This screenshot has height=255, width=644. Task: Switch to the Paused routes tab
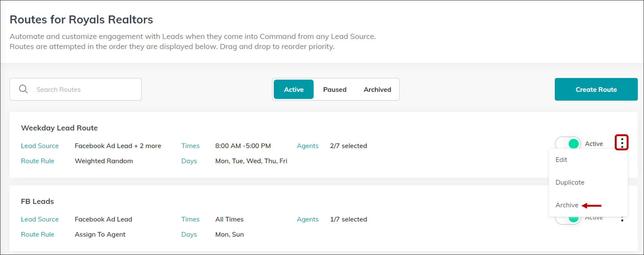pos(335,90)
